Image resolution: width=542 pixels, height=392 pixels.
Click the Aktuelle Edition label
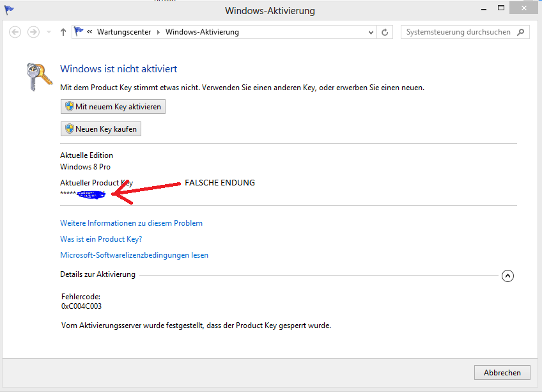pos(86,155)
